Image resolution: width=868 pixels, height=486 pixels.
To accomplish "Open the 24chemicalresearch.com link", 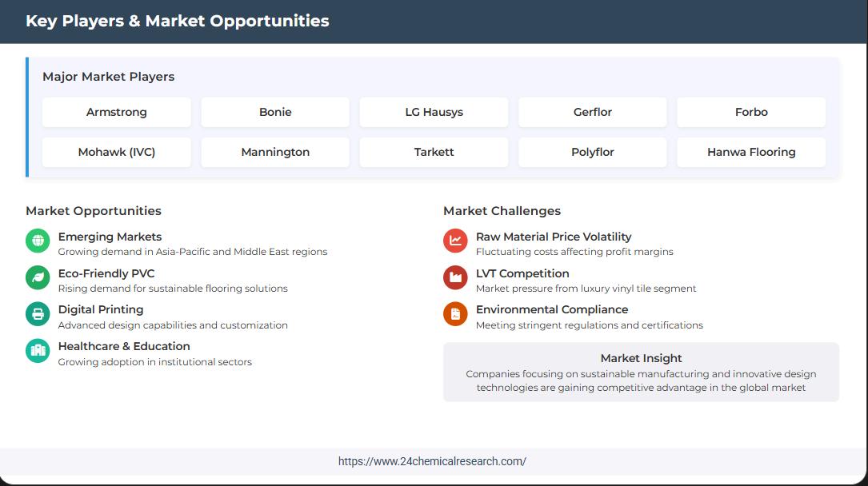I will [432, 461].
